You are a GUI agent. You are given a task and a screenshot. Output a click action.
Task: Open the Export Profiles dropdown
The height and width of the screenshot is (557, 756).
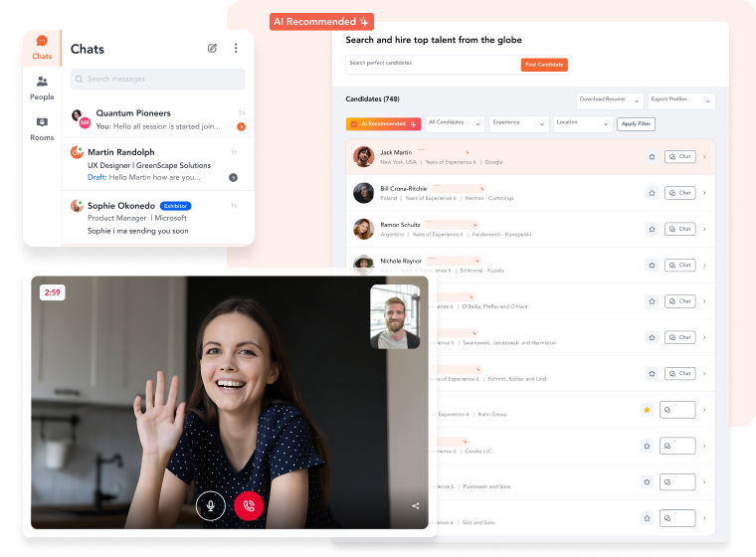681,100
